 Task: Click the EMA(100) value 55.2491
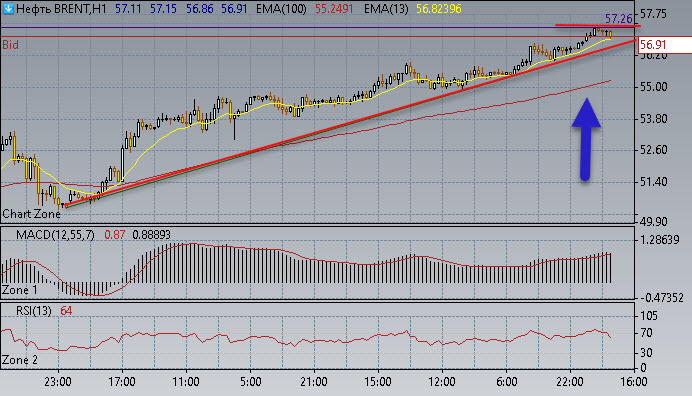[x=334, y=9]
